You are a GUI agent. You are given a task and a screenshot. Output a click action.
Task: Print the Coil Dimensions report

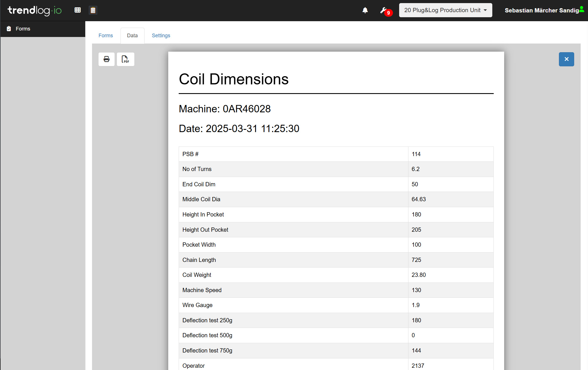point(106,59)
